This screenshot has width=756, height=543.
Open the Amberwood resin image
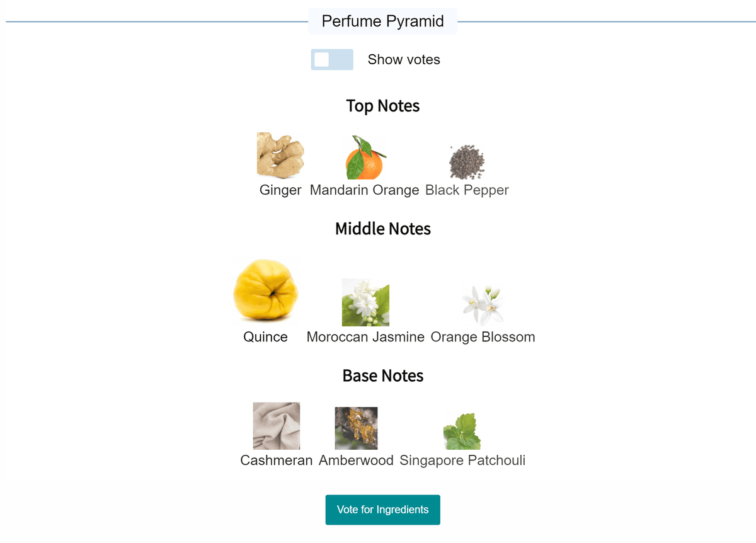point(356,428)
